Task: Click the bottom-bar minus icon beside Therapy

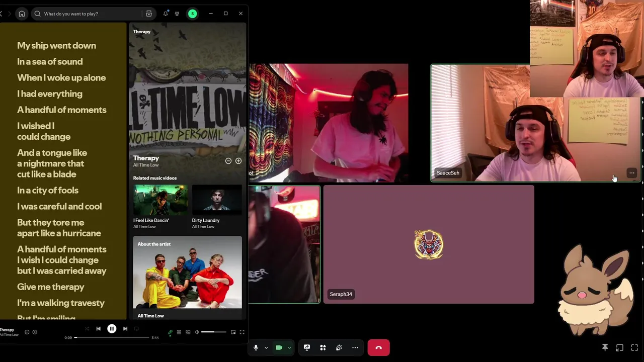Action: pyautogui.click(x=27, y=332)
